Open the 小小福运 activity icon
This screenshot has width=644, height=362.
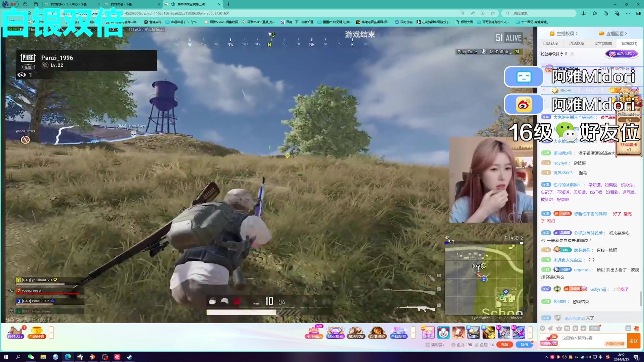pyautogui.click(x=314, y=333)
